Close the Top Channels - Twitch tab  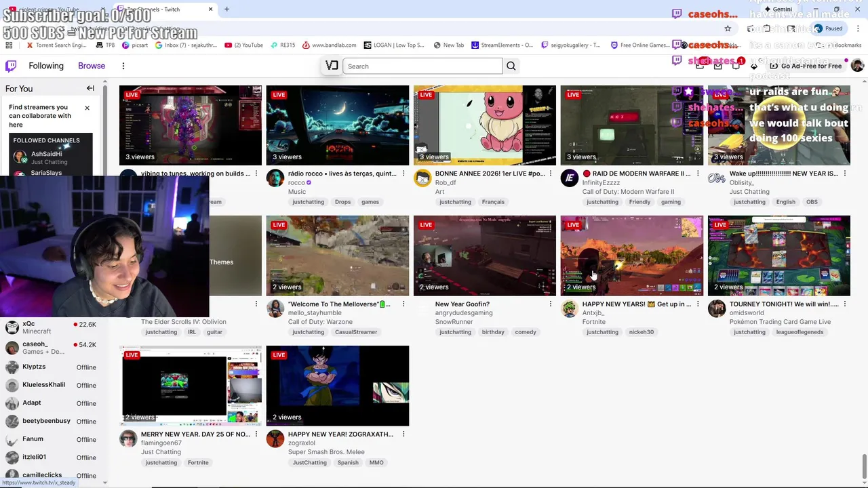click(x=210, y=9)
